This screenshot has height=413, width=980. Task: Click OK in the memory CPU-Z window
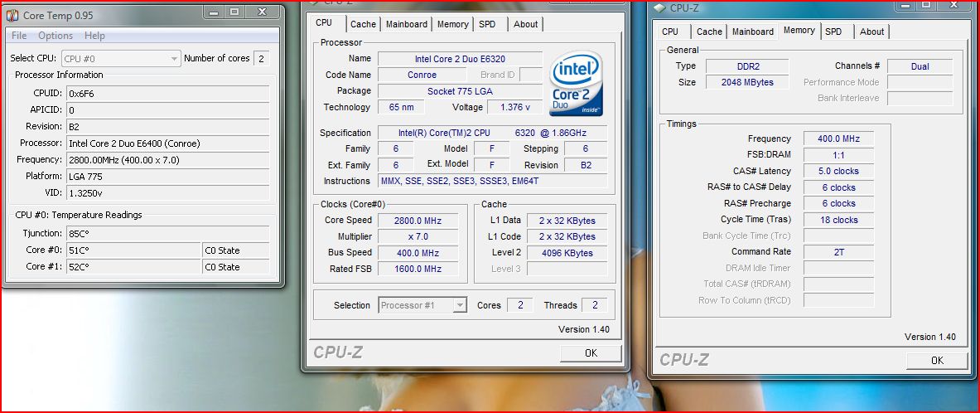coord(938,361)
